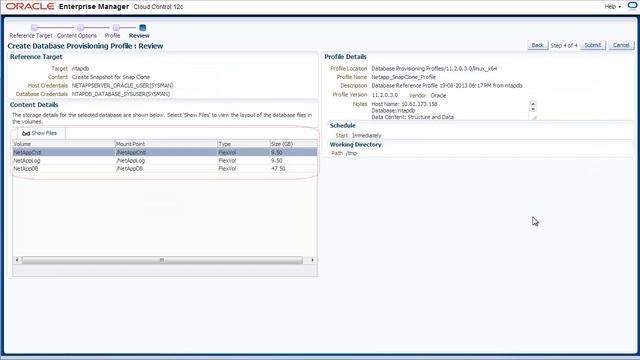Click the Working Directory path /tmp
Viewport: 640px width, 360px height.
click(351, 153)
